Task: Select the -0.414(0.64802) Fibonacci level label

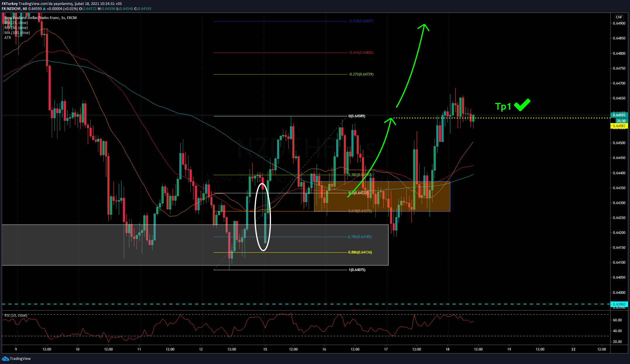Action: (x=361, y=53)
